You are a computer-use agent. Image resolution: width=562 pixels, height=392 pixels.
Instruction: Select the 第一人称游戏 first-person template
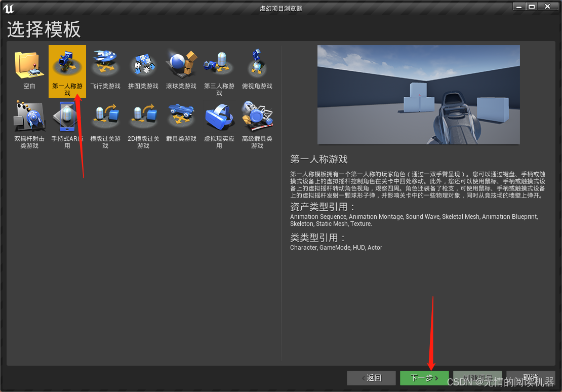67,71
